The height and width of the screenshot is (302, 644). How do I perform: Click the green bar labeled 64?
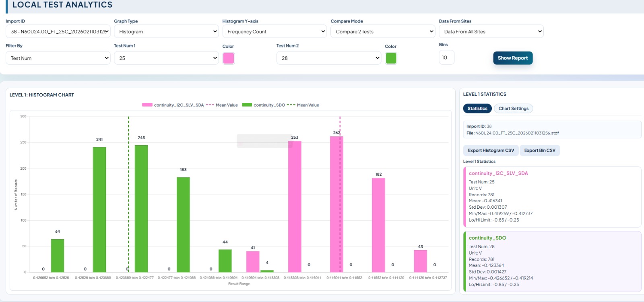click(58, 256)
